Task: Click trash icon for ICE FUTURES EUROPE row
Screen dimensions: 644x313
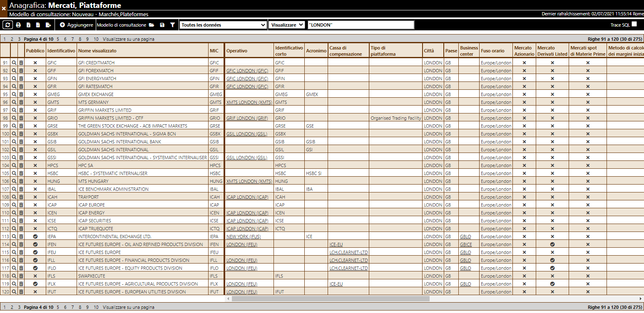Action: click(x=21, y=252)
